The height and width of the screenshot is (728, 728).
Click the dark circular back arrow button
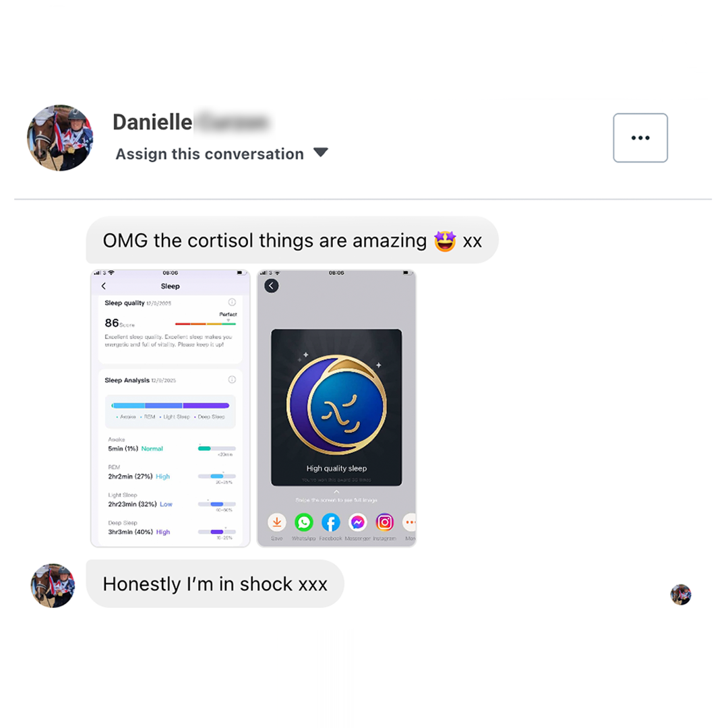[x=272, y=286]
